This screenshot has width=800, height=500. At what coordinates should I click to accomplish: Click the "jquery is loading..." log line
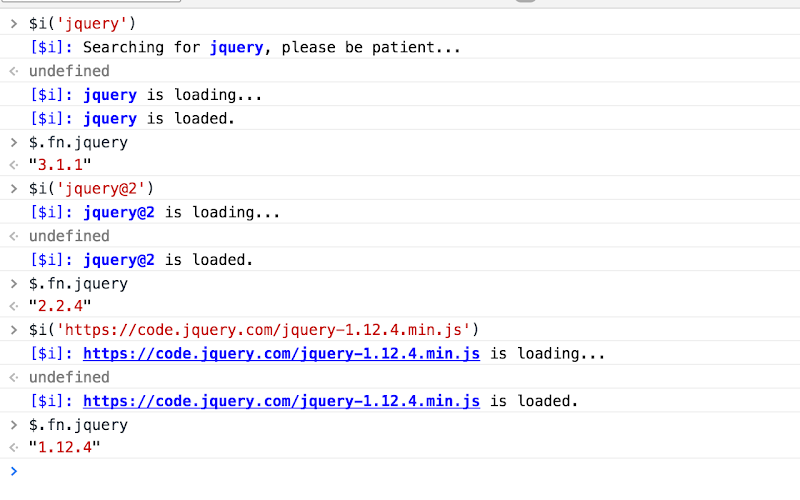click(x=146, y=95)
